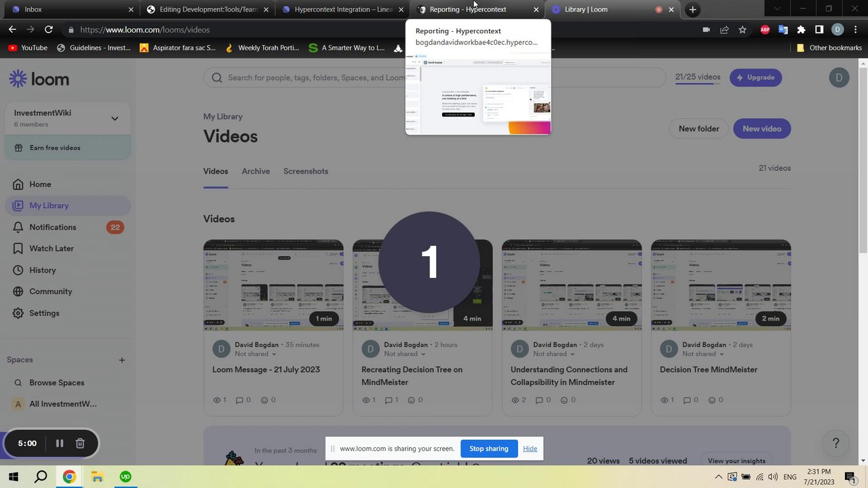Image resolution: width=868 pixels, height=488 pixels.
Task: Open Upwork app in taskbar
Action: tap(125, 476)
